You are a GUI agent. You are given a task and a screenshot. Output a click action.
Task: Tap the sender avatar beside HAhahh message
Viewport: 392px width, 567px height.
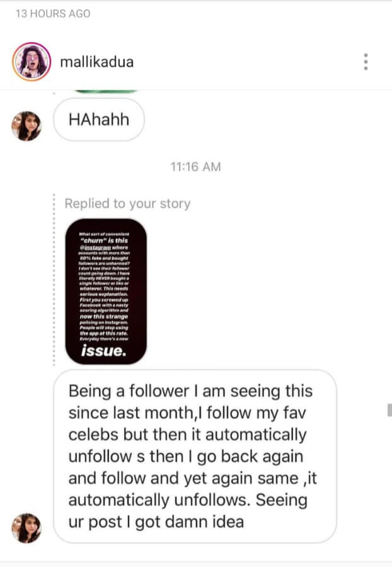pos(26,126)
